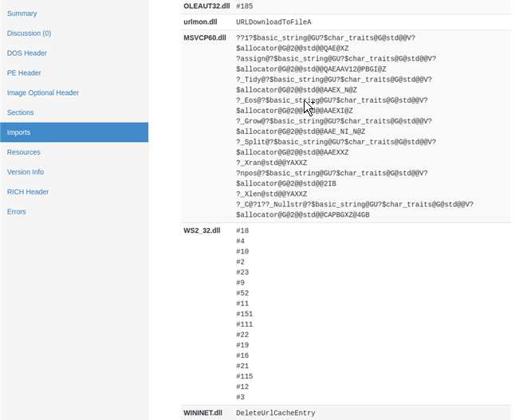This screenshot has height=420, width=515.
Task: Click WS2_32 ordinal #19
Action: pos(242,345)
